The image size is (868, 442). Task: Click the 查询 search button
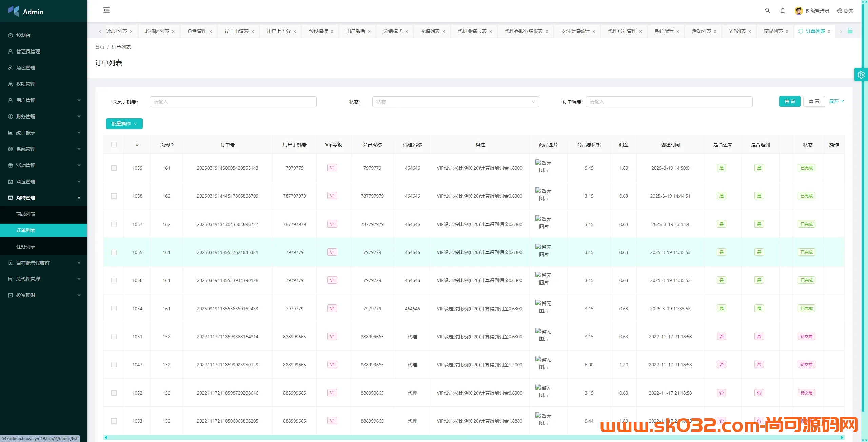tap(789, 101)
